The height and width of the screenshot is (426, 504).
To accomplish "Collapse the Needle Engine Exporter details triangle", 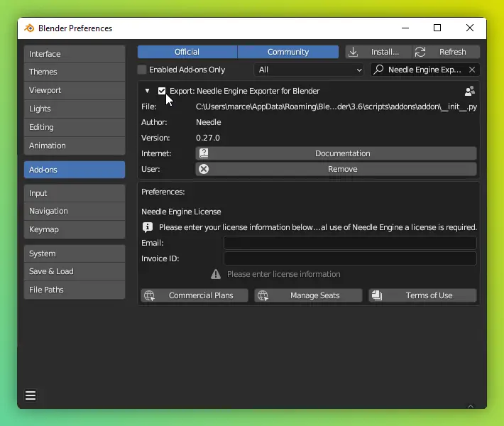I will (x=147, y=91).
